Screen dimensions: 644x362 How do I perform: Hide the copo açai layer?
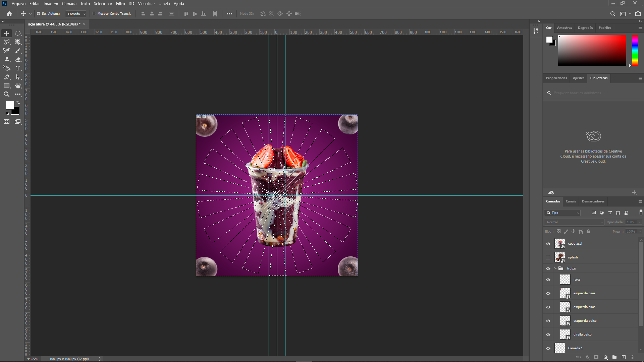pyautogui.click(x=548, y=244)
